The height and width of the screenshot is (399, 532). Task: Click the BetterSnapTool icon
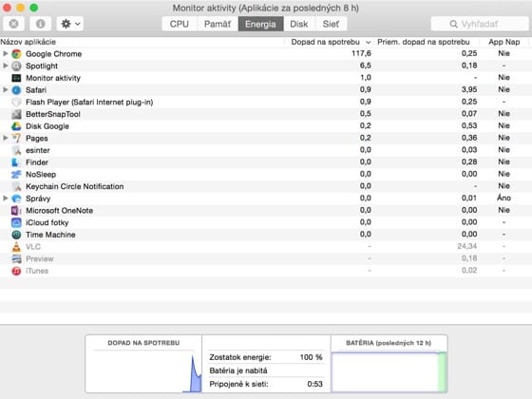tap(16, 114)
